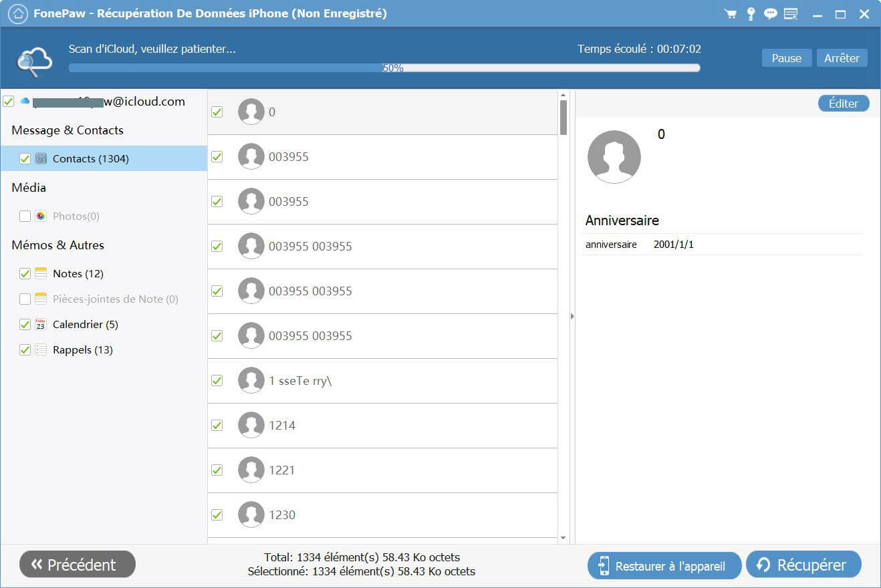The height and width of the screenshot is (588, 881).
Task: Open the shopping cart purchase icon
Action: (x=730, y=14)
